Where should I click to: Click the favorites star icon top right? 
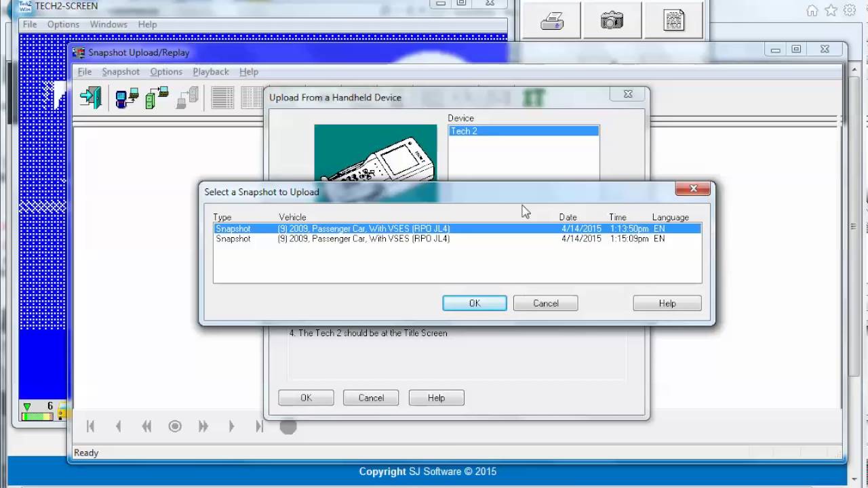click(x=831, y=11)
